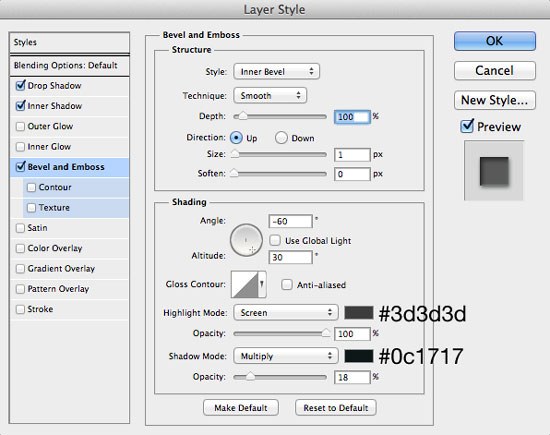
Task: Expand the Gloss Contour dropdown arrow
Action: pos(262,284)
